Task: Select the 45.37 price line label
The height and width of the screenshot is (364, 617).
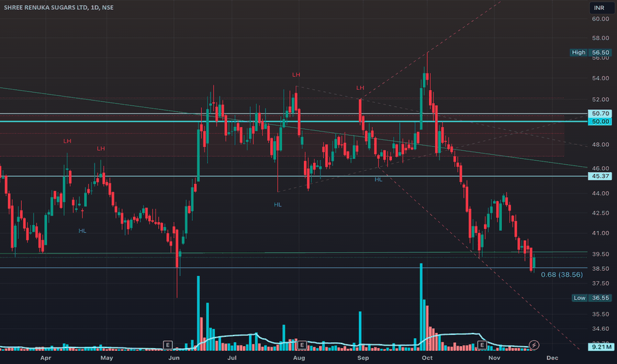Action: pyautogui.click(x=600, y=176)
